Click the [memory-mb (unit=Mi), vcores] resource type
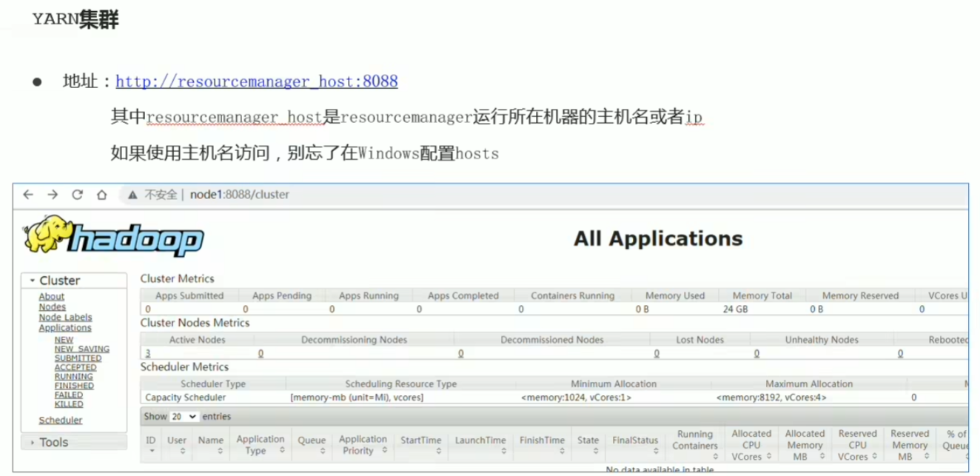 (x=357, y=398)
